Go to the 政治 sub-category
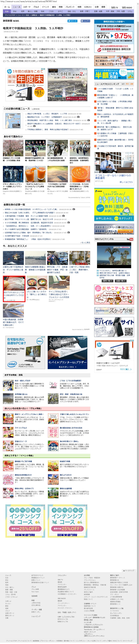 click(x=15, y=11)
